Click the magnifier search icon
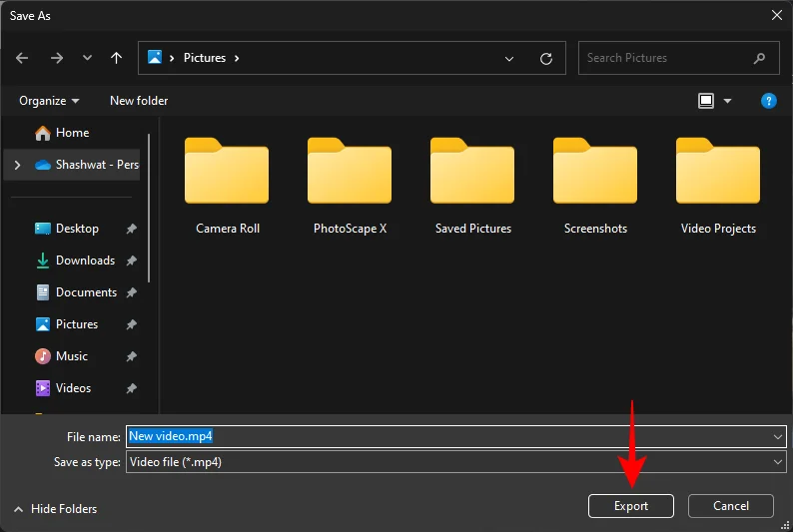 tap(759, 59)
